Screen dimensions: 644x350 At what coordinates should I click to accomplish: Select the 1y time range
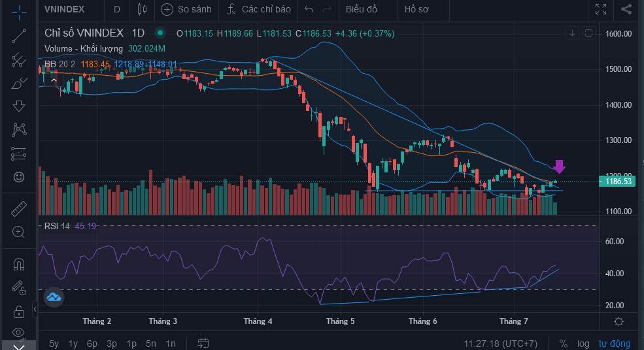coord(73,343)
